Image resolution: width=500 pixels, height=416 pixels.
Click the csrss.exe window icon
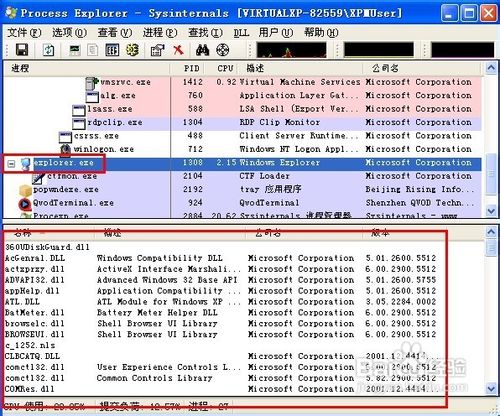pos(65,137)
